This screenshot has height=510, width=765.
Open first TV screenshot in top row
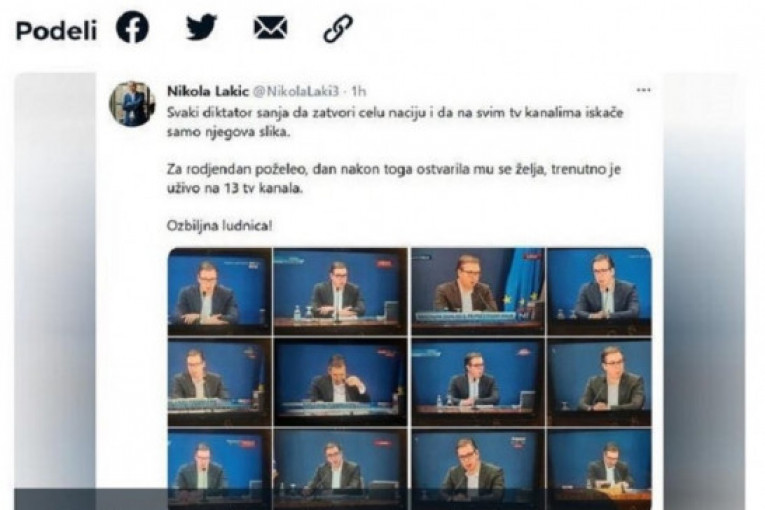point(220,291)
